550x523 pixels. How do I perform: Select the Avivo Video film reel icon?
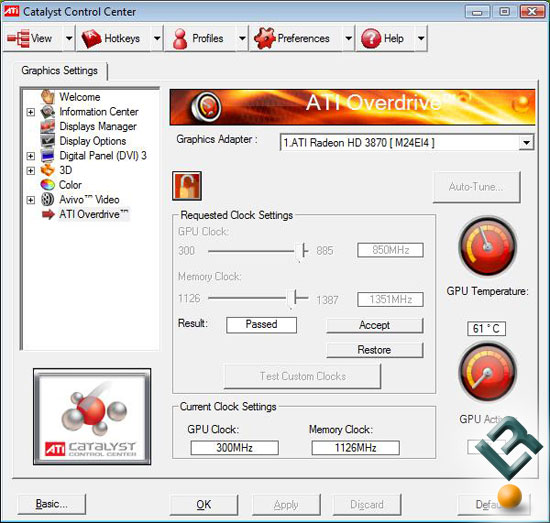point(48,199)
